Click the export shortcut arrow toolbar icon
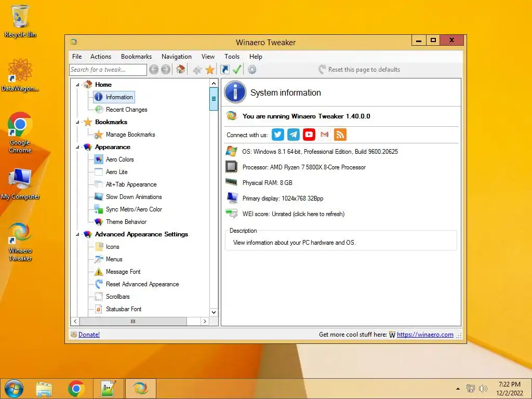Viewport: 532px width, 399px height. (224, 70)
